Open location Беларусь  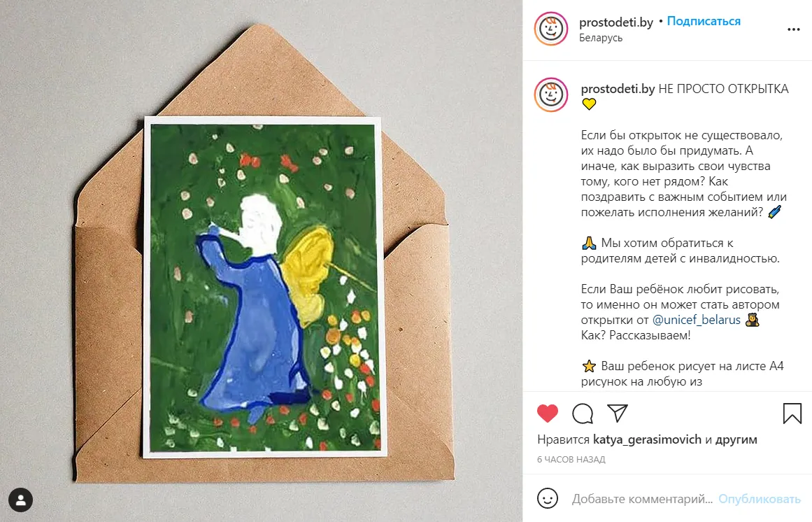pos(601,38)
